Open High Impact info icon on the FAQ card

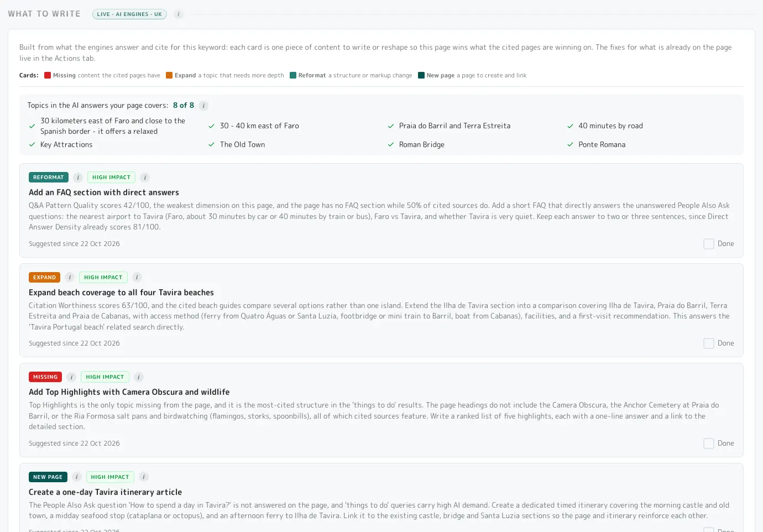(x=145, y=178)
